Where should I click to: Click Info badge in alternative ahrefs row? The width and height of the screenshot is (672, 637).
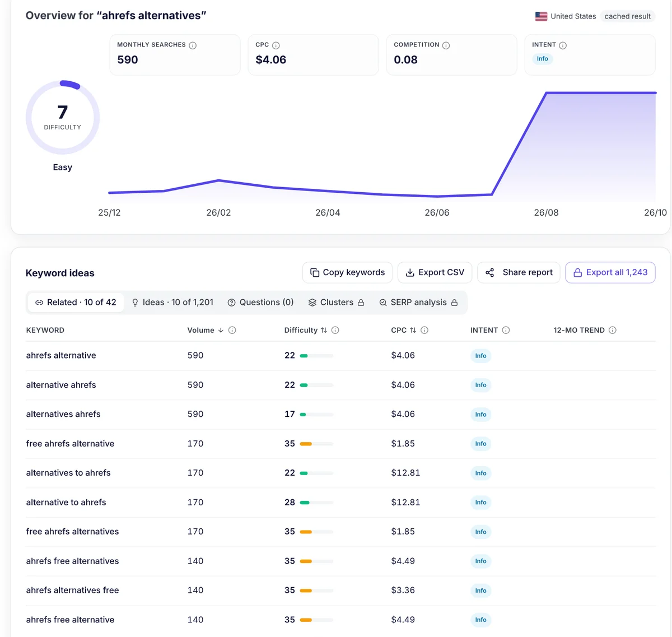tap(480, 385)
